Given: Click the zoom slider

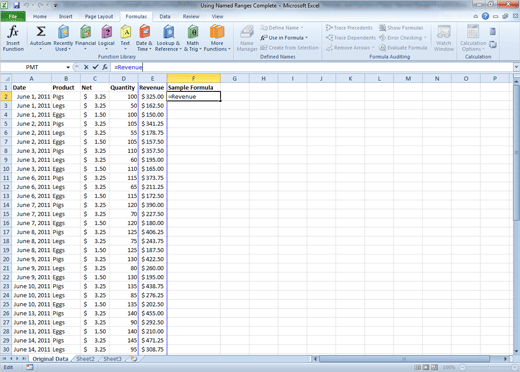Looking at the screenshot, I should click(487, 367).
